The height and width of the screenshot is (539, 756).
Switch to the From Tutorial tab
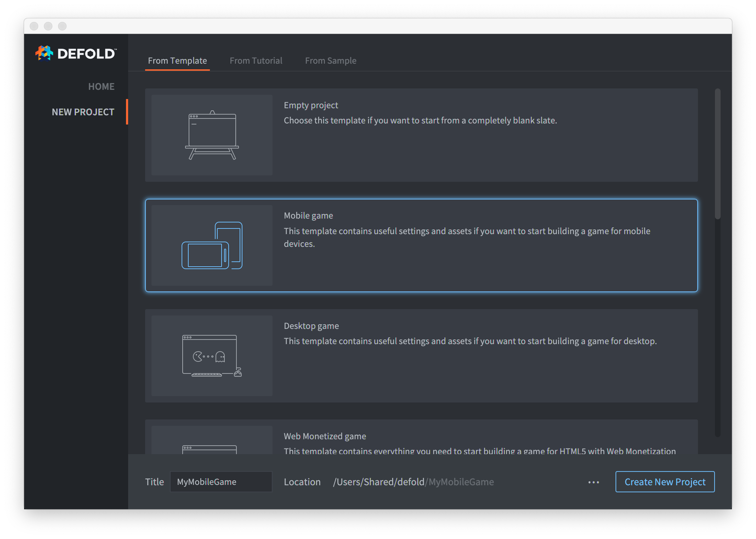pyautogui.click(x=256, y=60)
